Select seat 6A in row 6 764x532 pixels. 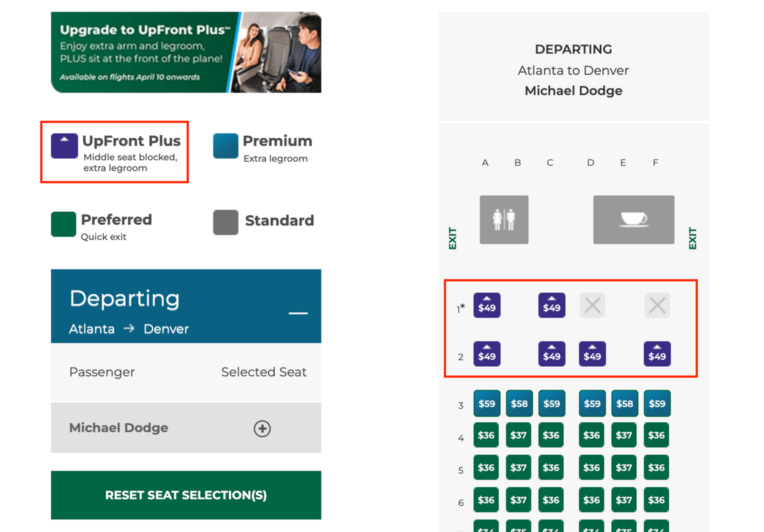pos(486,500)
